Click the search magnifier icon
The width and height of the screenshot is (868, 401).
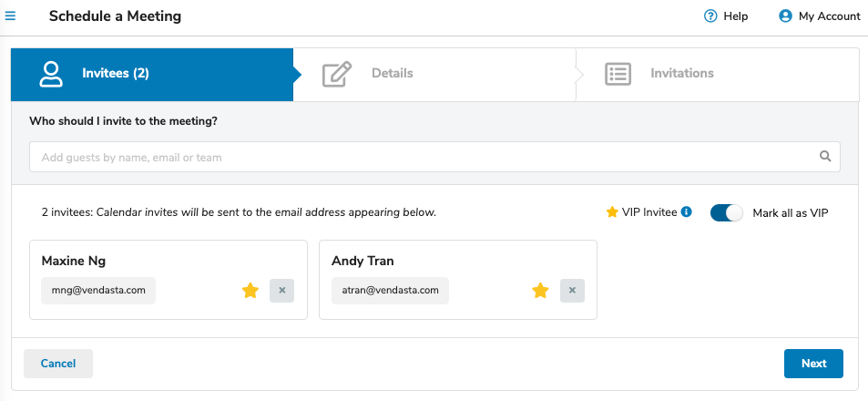pos(825,157)
